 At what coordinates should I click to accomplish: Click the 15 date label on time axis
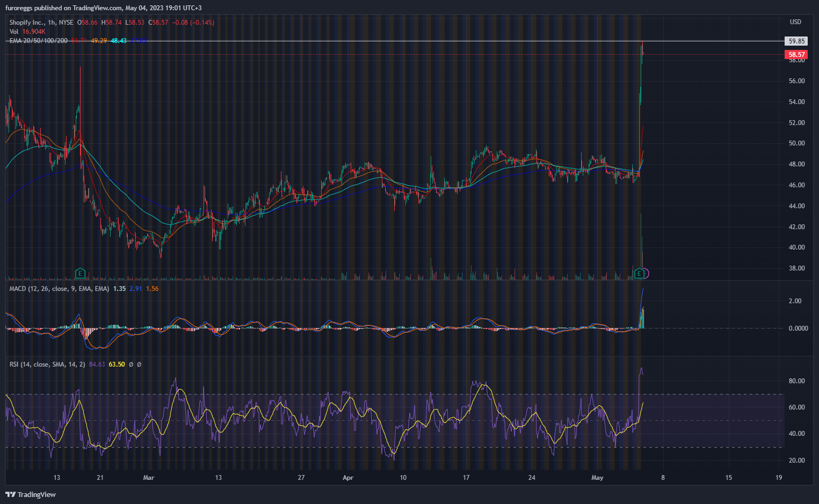coord(729,478)
